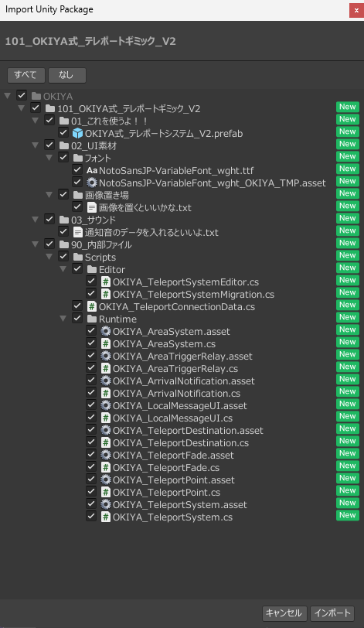364x628 pixels.
Task: Click the text file icon of 通知音のデータを入れるといいよ.txt
Action: coord(77,232)
